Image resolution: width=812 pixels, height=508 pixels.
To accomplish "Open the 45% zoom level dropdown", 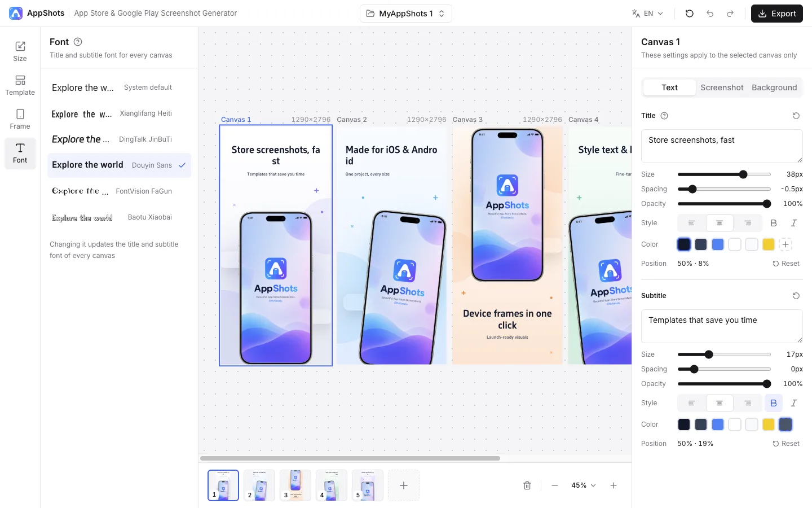I will (x=584, y=485).
